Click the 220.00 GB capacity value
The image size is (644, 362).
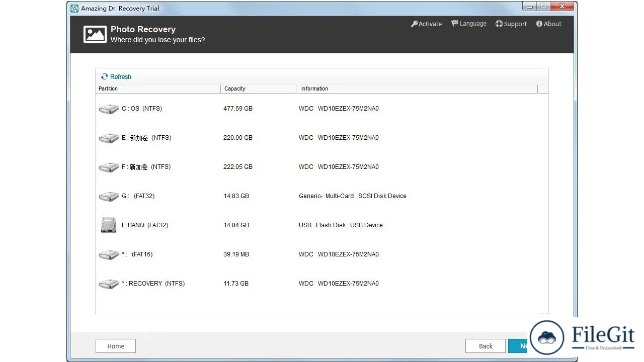click(238, 138)
